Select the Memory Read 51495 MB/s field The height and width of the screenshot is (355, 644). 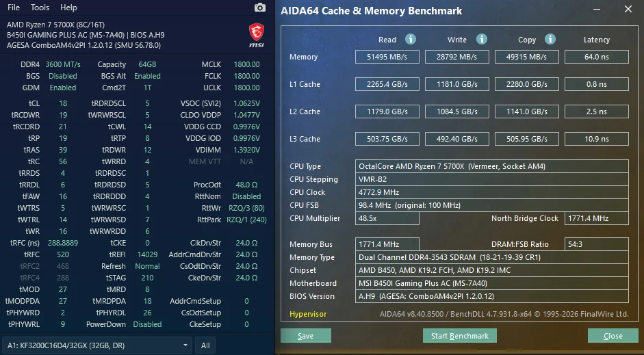coord(387,57)
